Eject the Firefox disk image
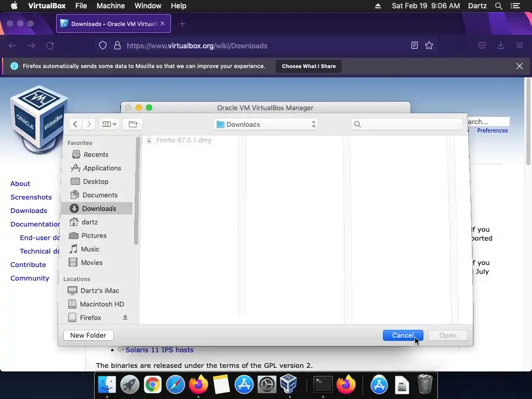 pyautogui.click(x=125, y=317)
